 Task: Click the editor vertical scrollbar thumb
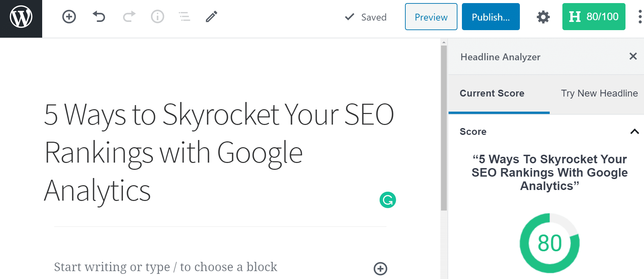coord(444,128)
